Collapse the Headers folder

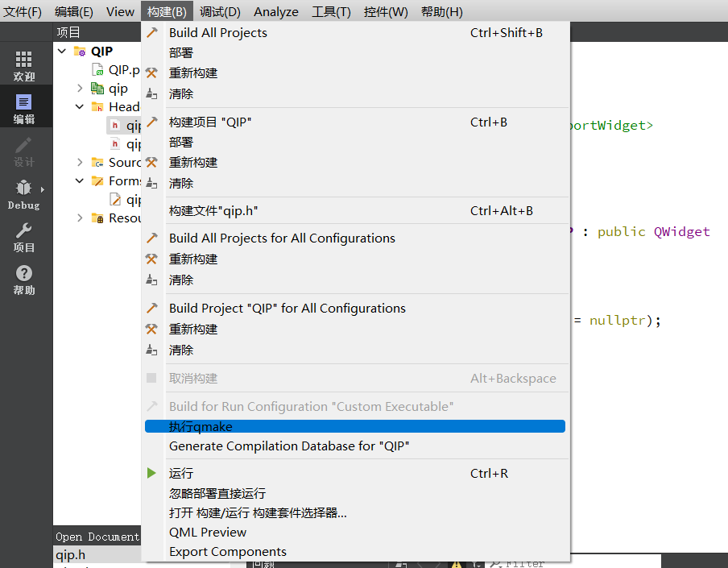(x=80, y=107)
